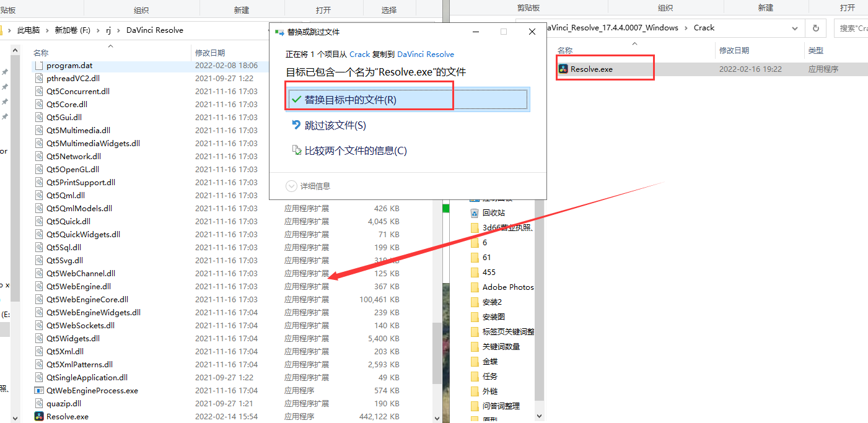Select the file named Qt5MultimediaWidgets.dll
Viewport: 868px width, 423px height.
[x=93, y=144]
